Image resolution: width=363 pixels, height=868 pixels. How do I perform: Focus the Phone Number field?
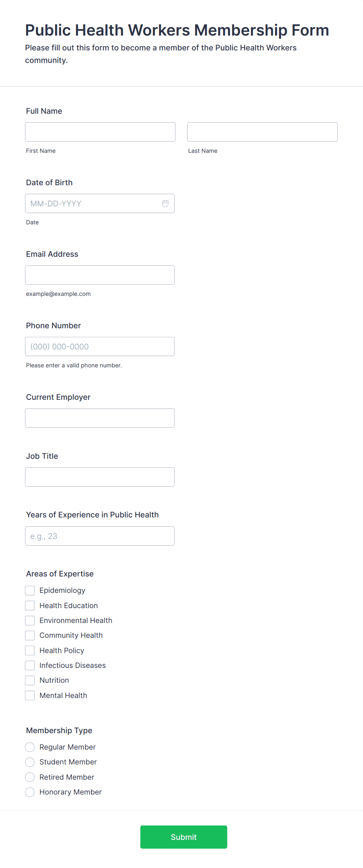point(100,347)
